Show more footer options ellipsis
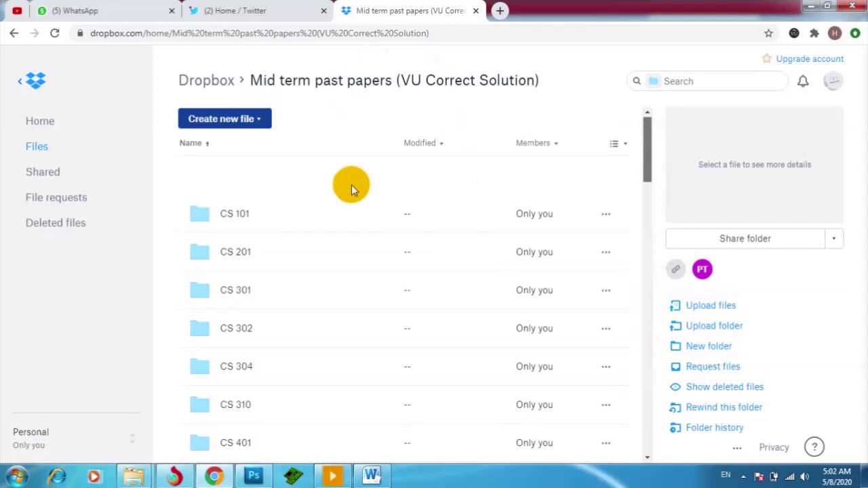Screen dimensions: 868x488 click(737, 448)
